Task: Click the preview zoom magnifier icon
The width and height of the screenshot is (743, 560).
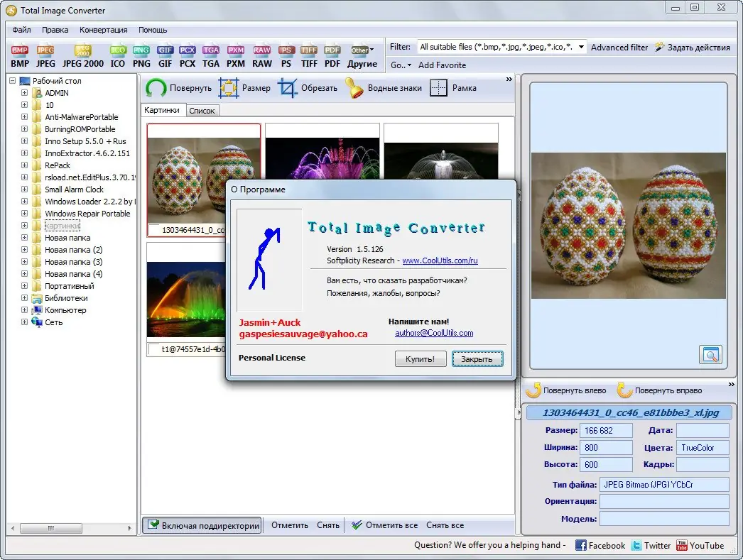Action: [710, 355]
